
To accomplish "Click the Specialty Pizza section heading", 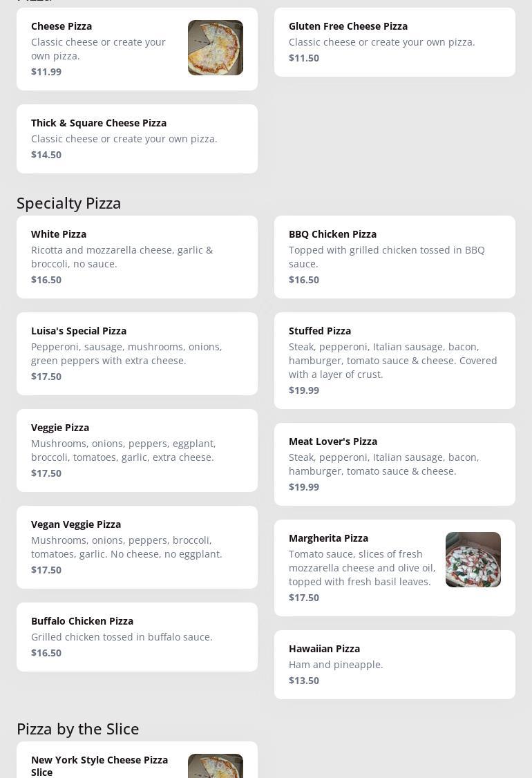I will 69,203.
